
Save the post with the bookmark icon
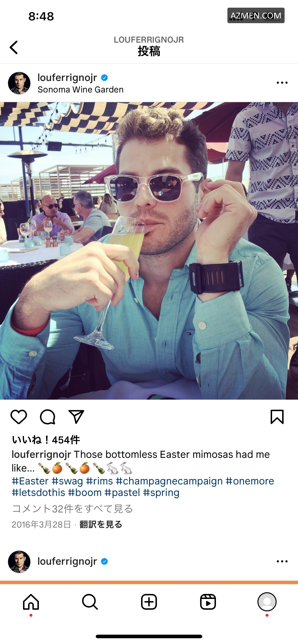coord(277,417)
